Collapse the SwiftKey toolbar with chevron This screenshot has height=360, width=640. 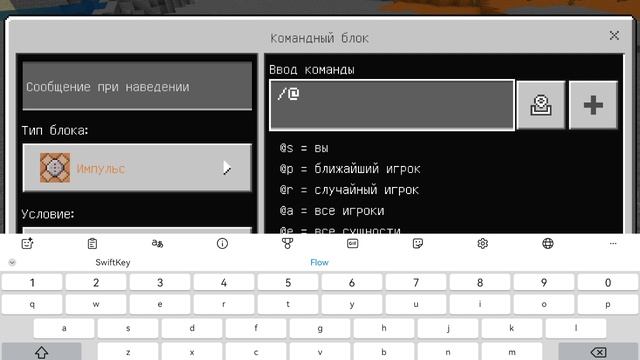12,262
